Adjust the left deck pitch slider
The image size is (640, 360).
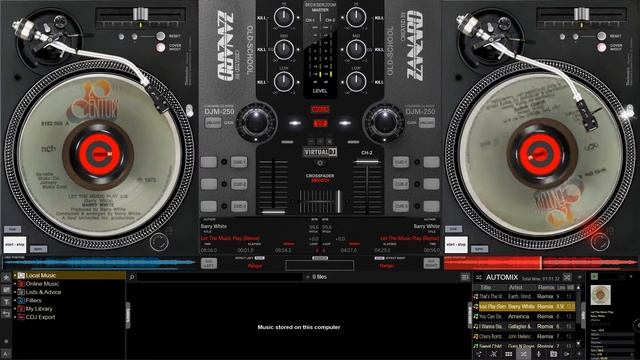tap(140, 14)
